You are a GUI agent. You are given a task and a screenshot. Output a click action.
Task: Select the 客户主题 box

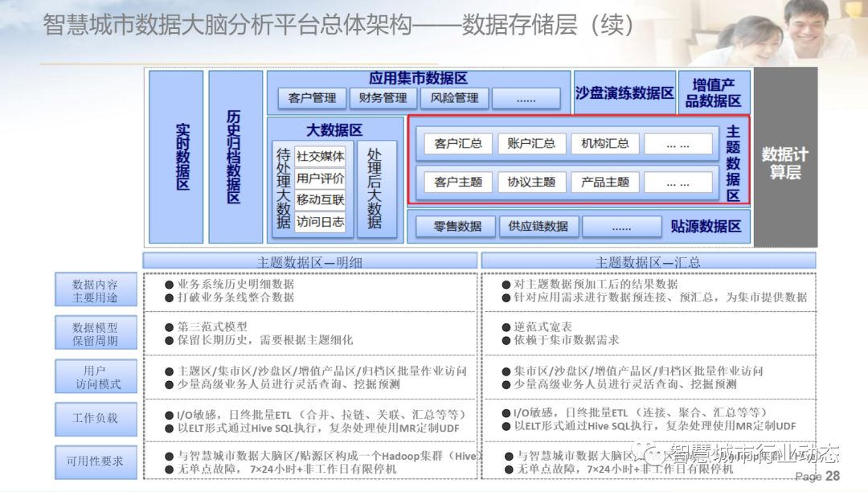(458, 182)
